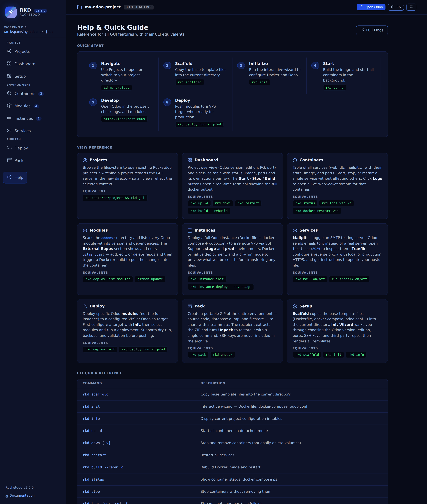427x504 pixels.
Task: Click the 'rkd scaffold' code chip in Quick Start
Action: coord(189,82)
